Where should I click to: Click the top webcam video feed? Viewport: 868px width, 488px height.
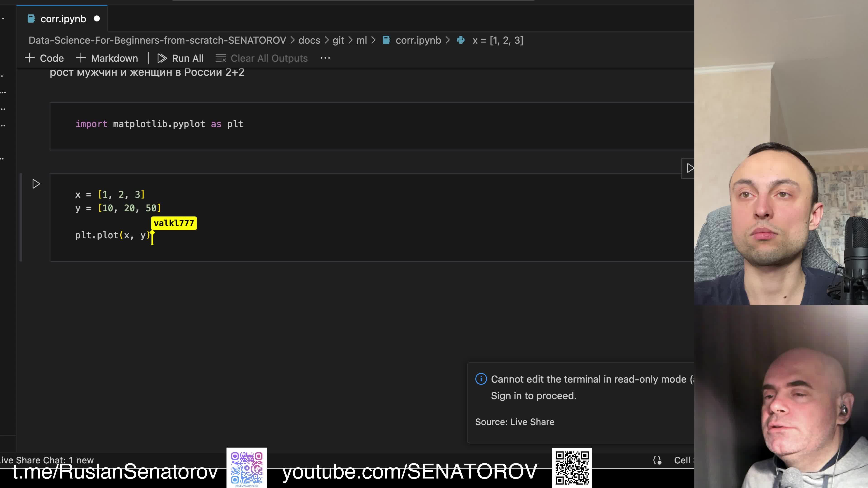[x=781, y=152]
